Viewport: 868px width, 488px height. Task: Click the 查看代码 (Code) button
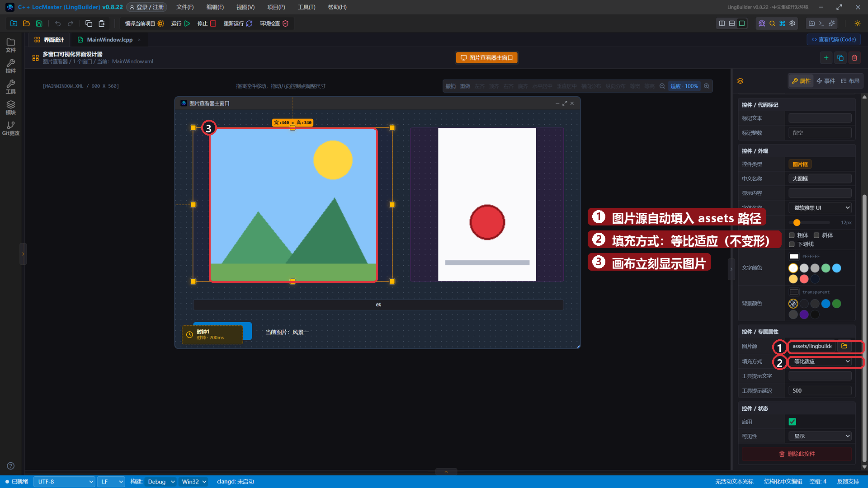pos(834,40)
